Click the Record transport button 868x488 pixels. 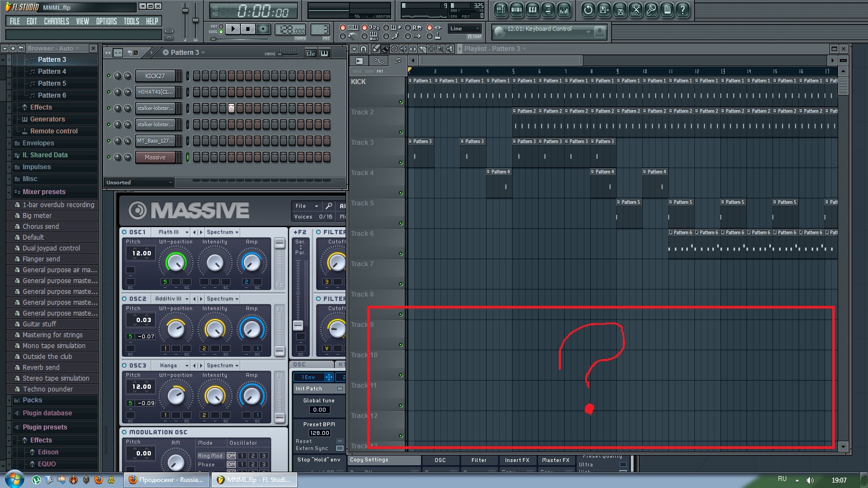(263, 29)
